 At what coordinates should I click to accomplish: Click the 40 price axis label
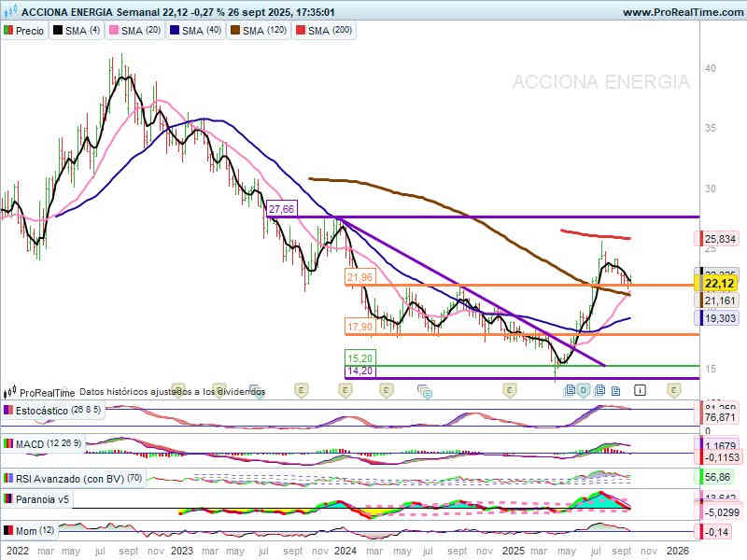click(x=711, y=68)
